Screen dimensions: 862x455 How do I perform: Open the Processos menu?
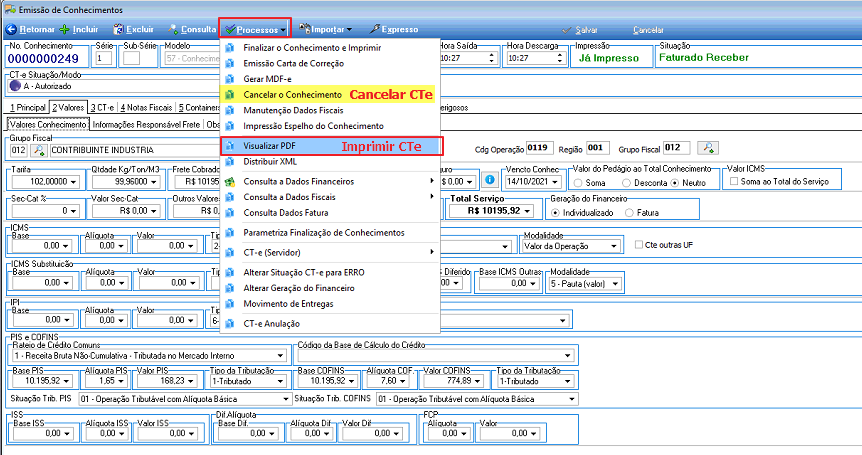point(255,30)
